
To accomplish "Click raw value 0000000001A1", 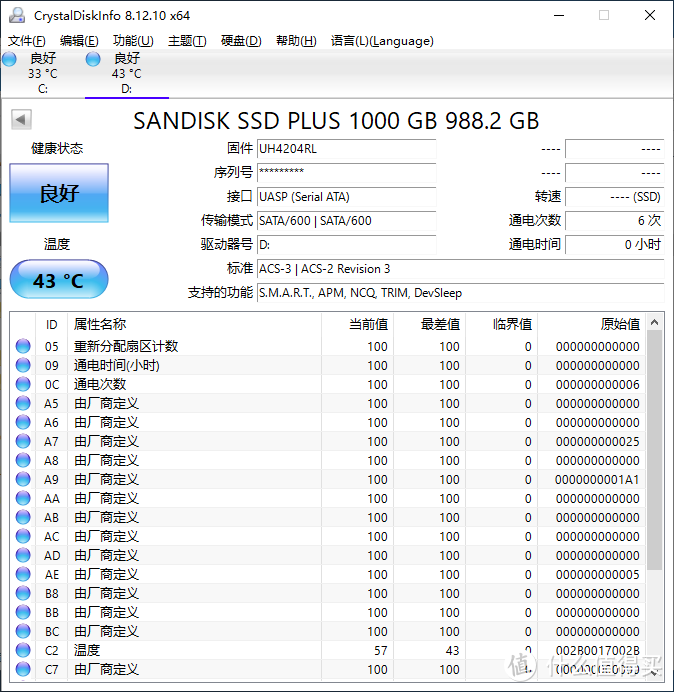I will pyautogui.click(x=597, y=479).
